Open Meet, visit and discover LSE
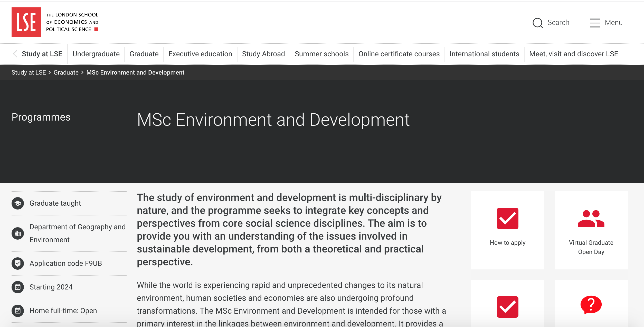This screenshot has width=644, height=327. pyautogui.click(x=573, y=54)
